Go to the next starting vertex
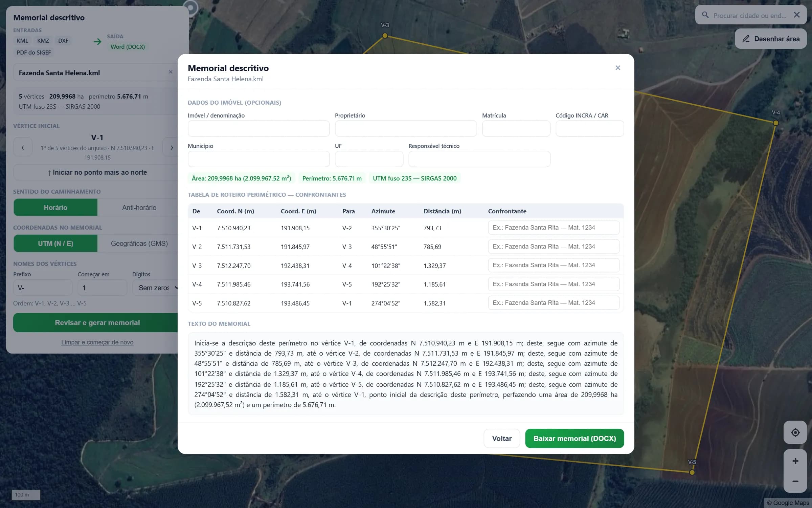The width and height of the screenshot is (812, 508). click(x=172, y=147)
